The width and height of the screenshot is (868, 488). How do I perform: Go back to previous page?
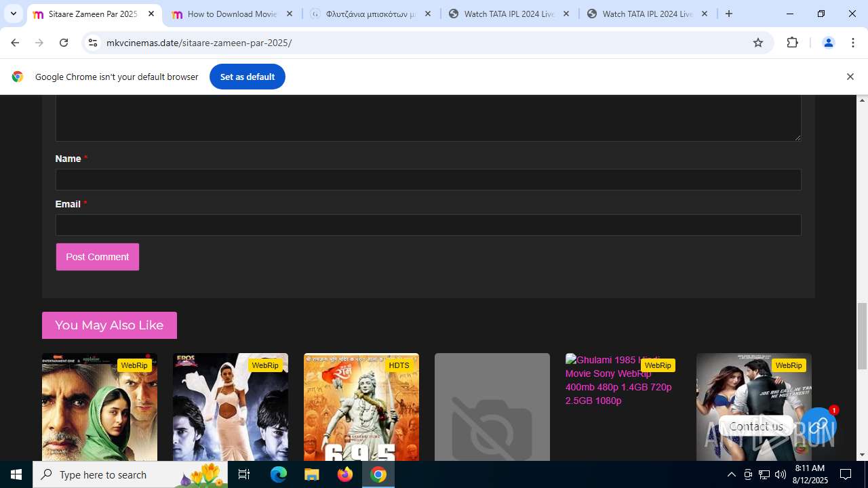pyautogui.click(x=15, y=43)
